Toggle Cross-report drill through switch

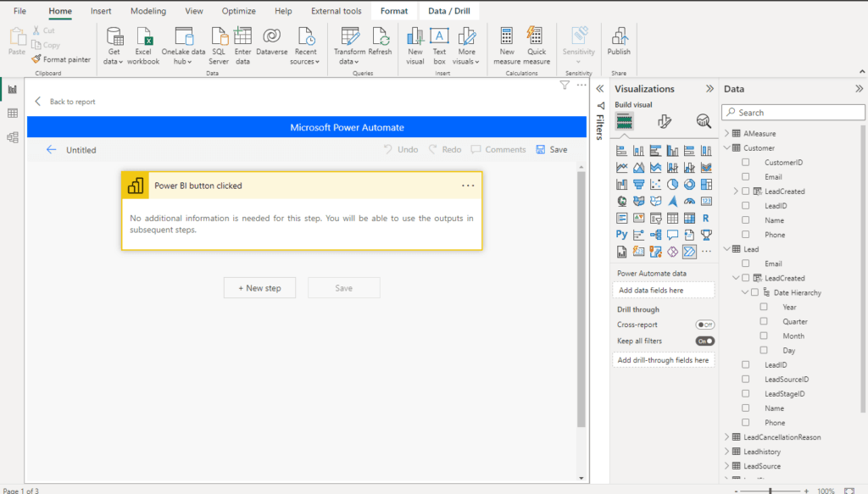pos(704,325)
